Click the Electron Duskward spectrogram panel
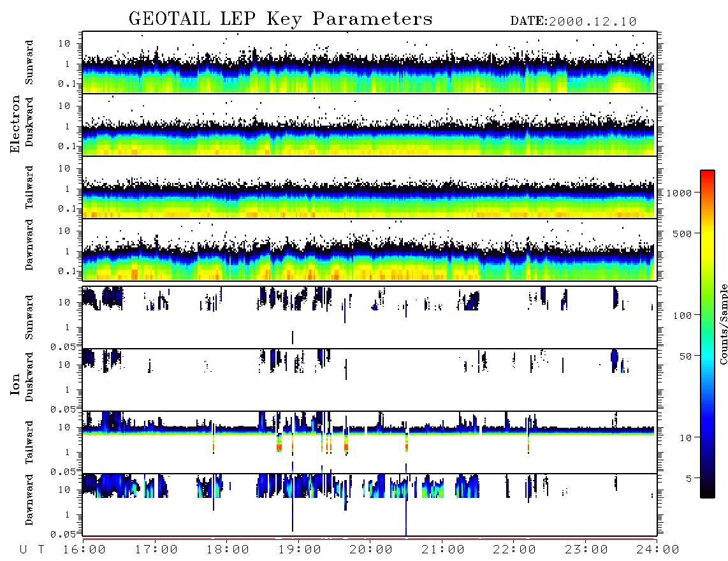The width and height of the screenshot is (728, 561). (x=370, y=124)
